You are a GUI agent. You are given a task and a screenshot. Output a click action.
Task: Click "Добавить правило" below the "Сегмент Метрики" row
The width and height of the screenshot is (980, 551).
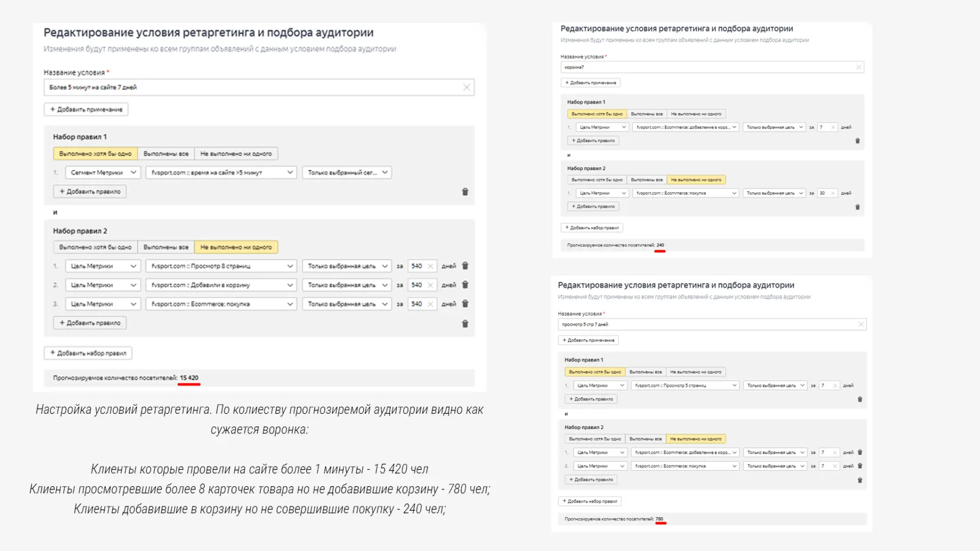90,192
